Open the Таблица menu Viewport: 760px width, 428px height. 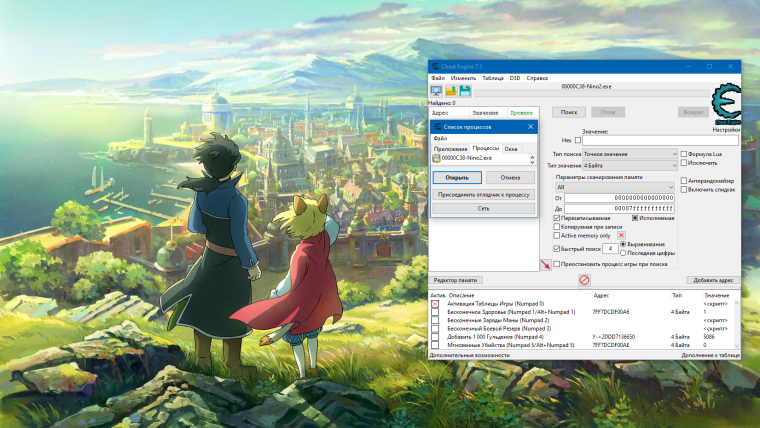pyautogui.click(x=493, y=78)
